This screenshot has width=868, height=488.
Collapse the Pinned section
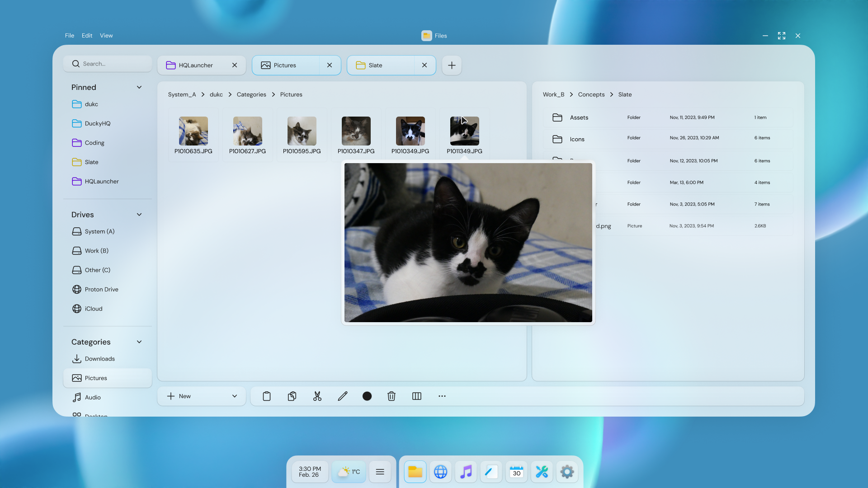(x=139, y=87)
